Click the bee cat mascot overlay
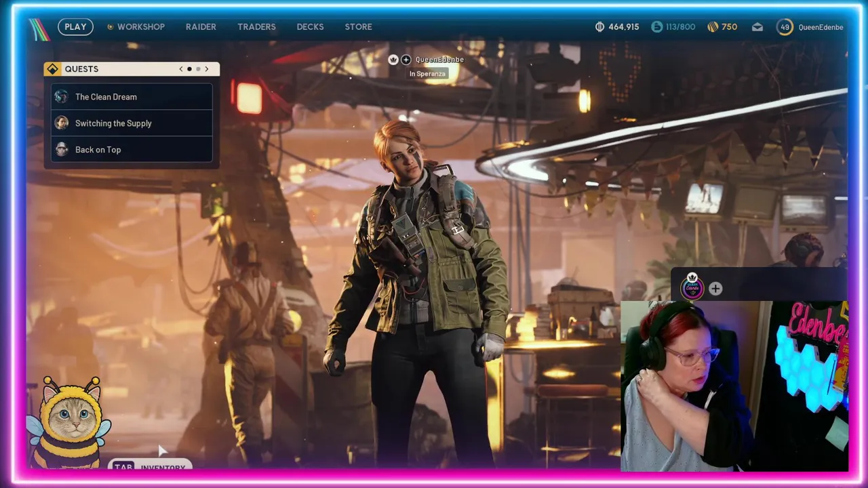 68,424
